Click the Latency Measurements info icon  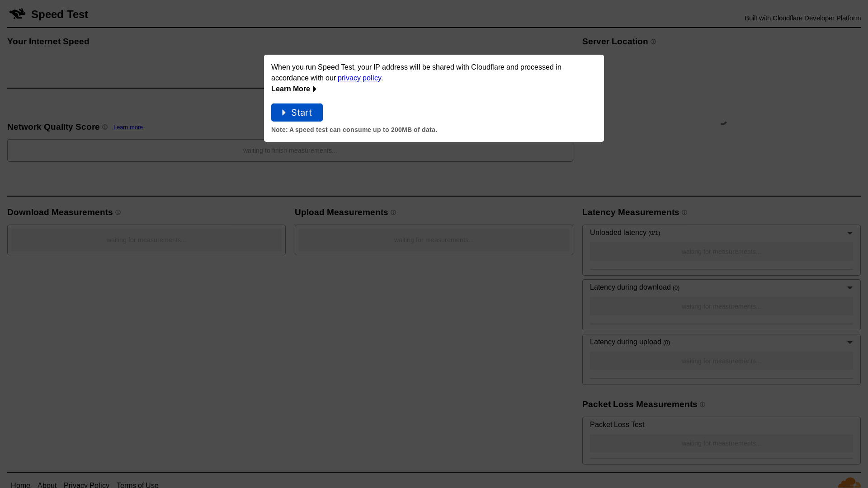coord(684,212)
